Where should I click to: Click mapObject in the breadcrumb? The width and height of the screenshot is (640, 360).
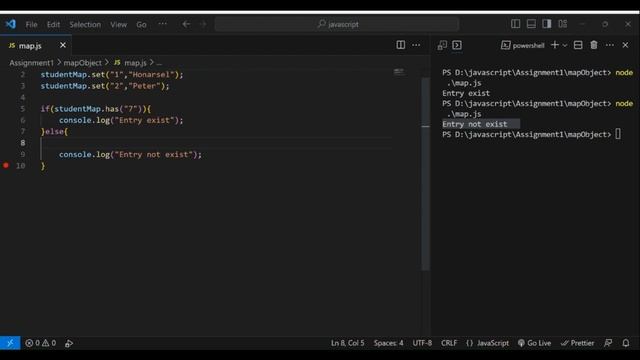click(82, 63)
